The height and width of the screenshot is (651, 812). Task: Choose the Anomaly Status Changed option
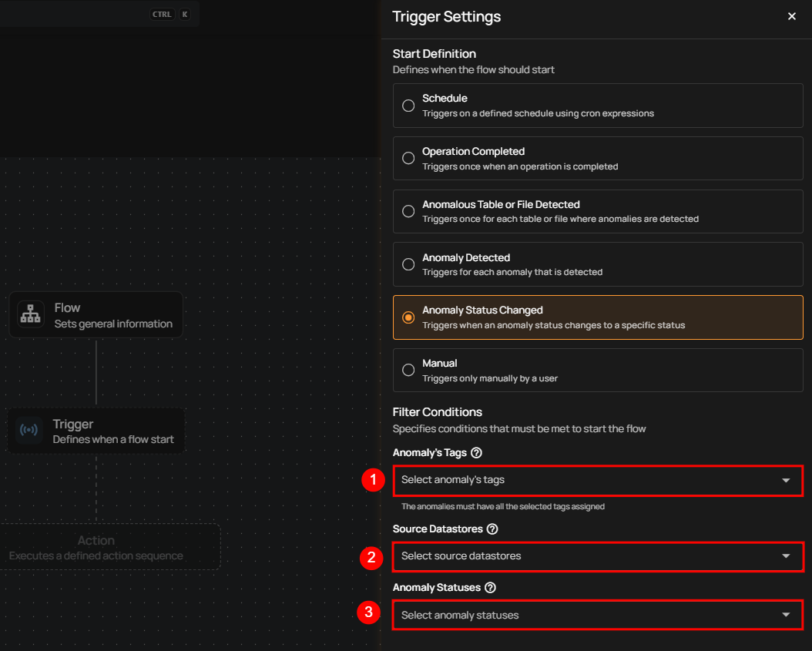(x=409, y=317)
